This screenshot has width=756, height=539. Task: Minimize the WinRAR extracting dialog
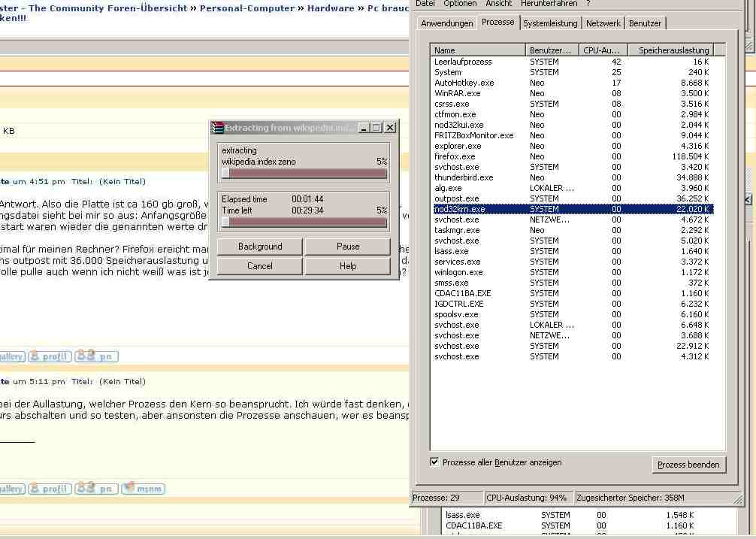(x=364, y=128)
